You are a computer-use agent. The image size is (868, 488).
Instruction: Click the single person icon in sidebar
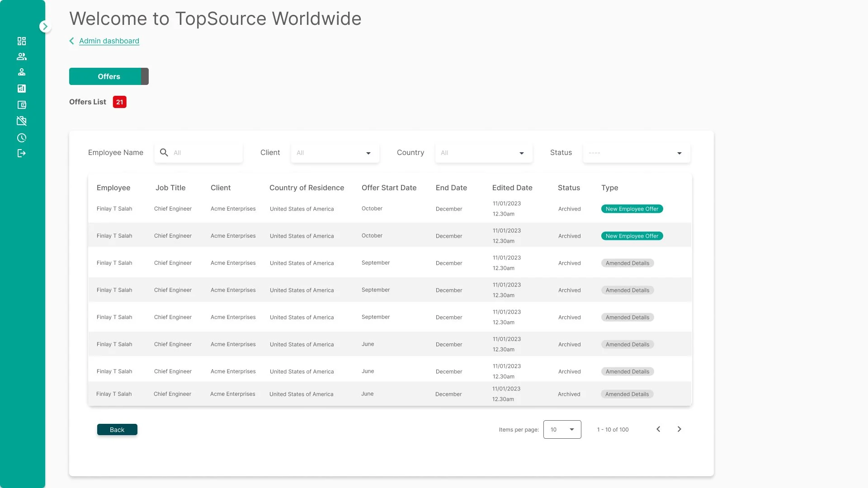click(x=22, y=72)
